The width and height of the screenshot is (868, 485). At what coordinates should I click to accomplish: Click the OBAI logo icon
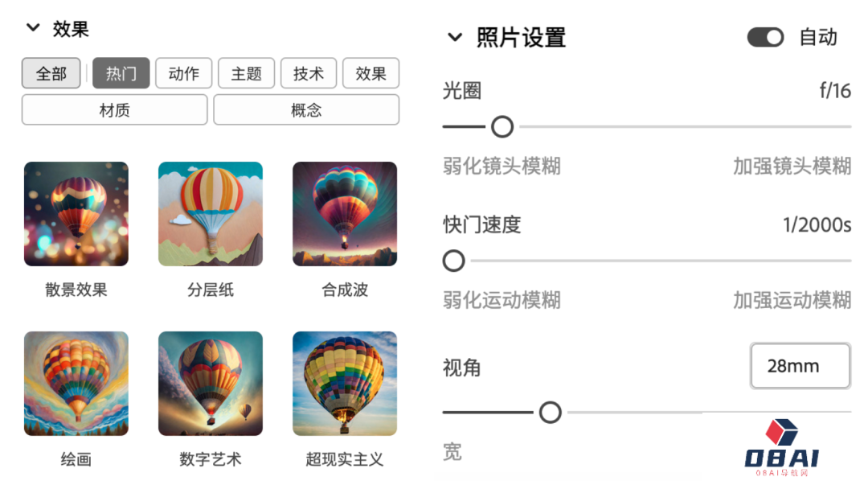coord(782,448)
